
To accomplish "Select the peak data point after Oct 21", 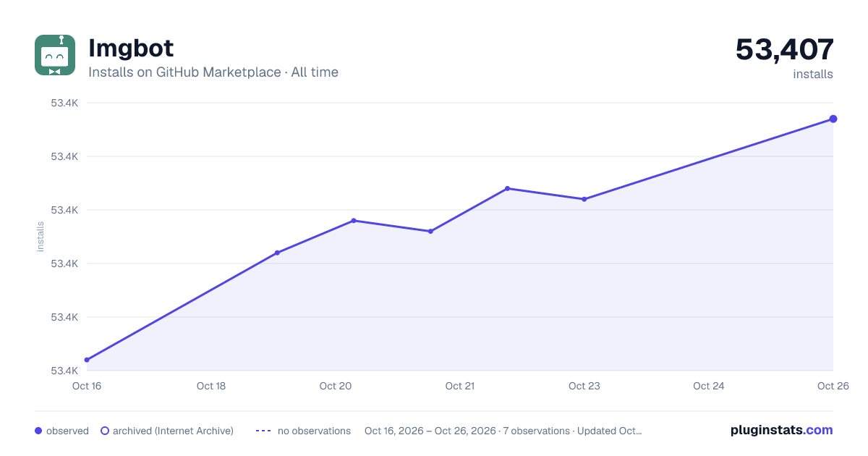I will point(507,188).
